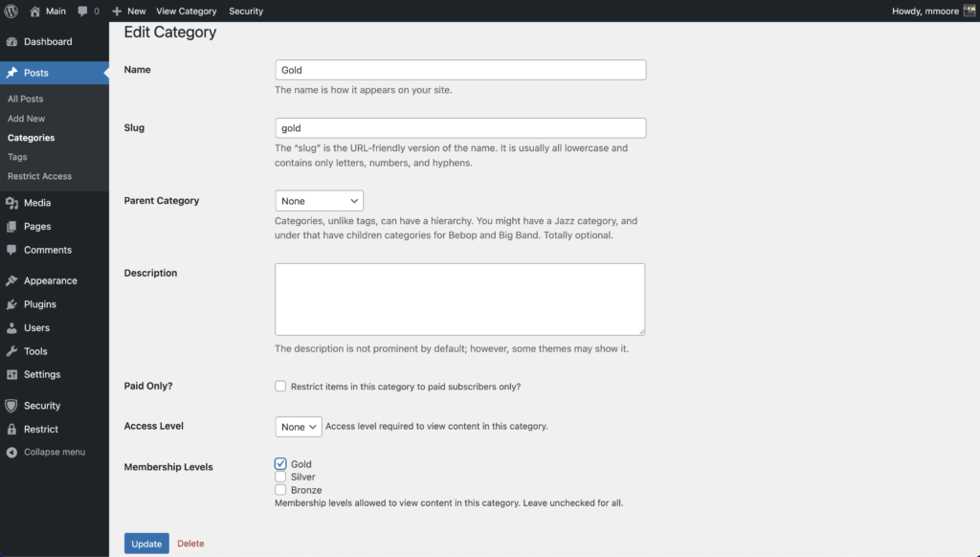Click the Restrict padlock icon
980x557 pixels.
coord(11,430)
